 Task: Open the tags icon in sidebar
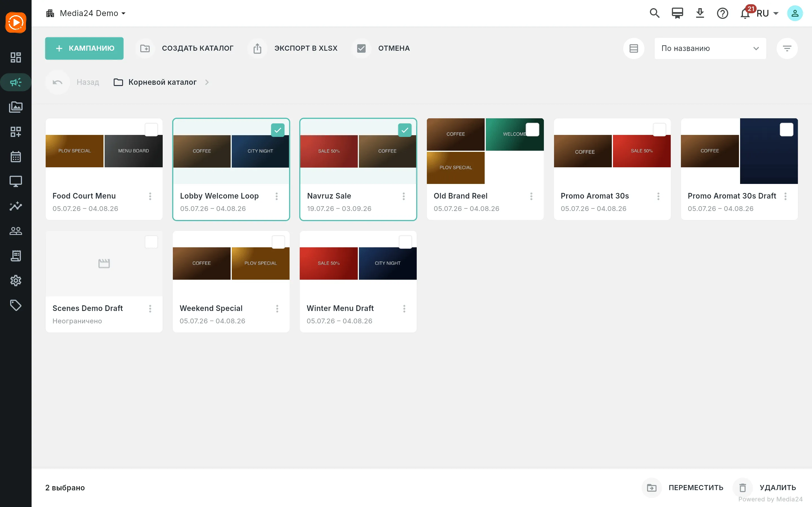[x=16, y=305]
